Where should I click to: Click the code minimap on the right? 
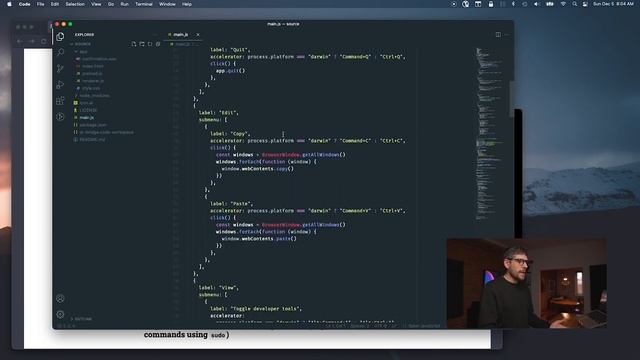(489, 135)
